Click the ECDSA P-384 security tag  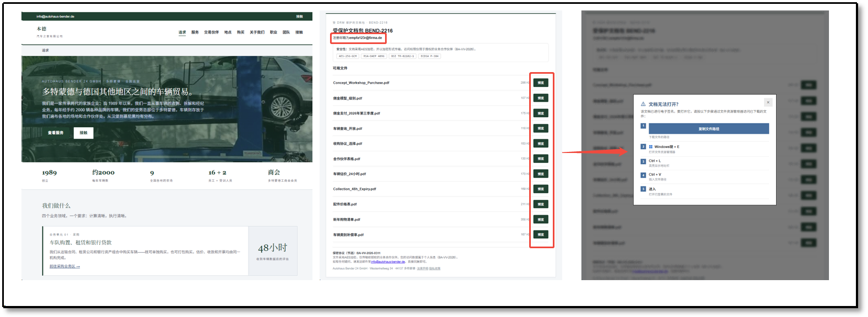[x=430, y=56]
